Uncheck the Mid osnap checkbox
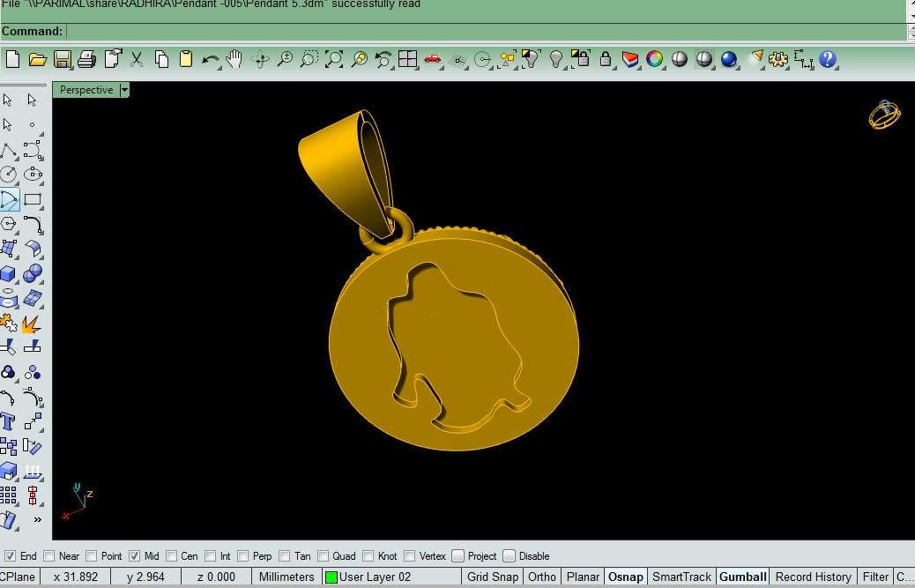 pos(135,556)
